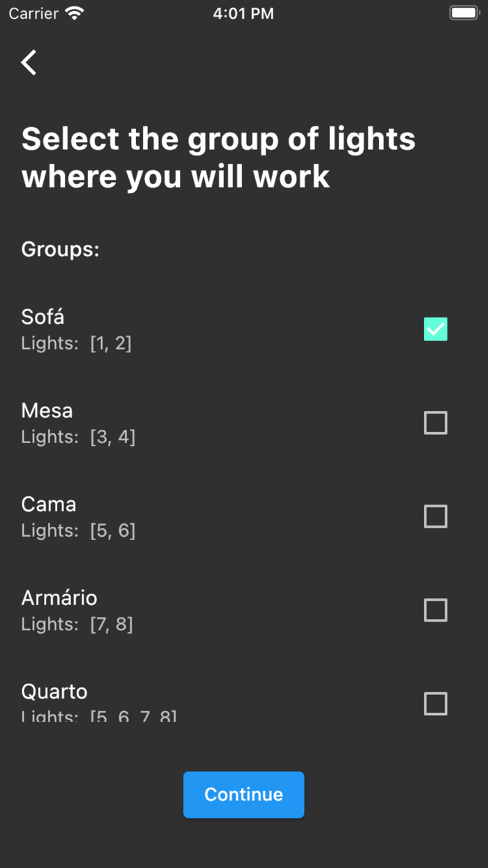Tap the Groups: heading
The height and width of the screenshot is (868, 488).
pos(60,249)
